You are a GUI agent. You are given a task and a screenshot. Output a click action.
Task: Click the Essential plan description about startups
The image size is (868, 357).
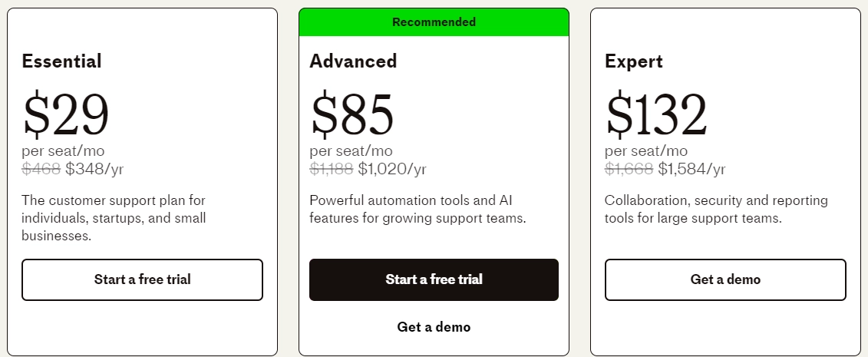tap(114, 218)
